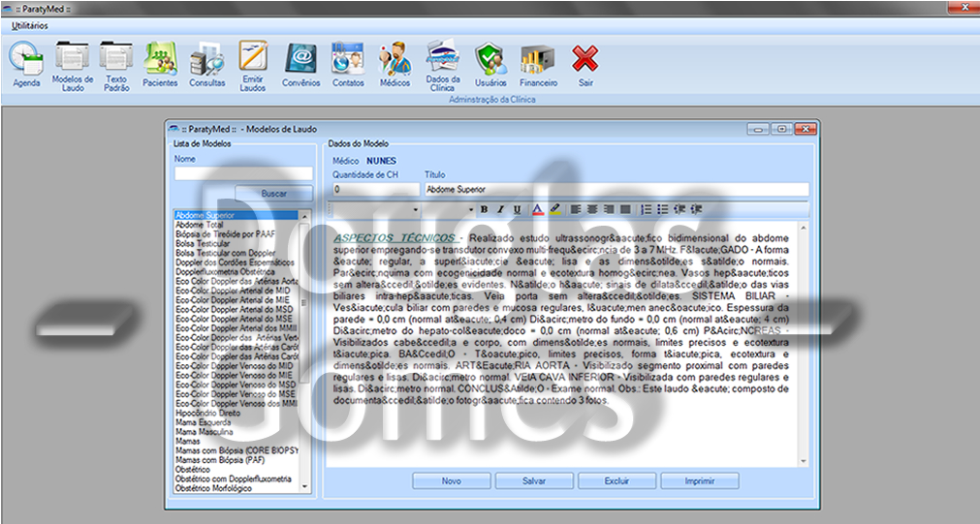Toggle bold formatting in editor

point(484,209)
